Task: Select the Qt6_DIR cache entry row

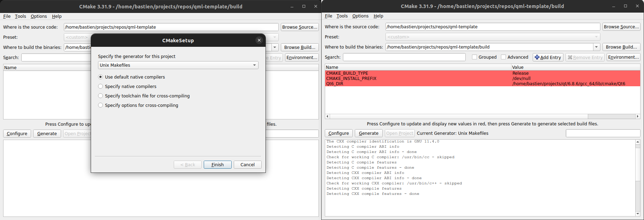Action: point(419,84)
